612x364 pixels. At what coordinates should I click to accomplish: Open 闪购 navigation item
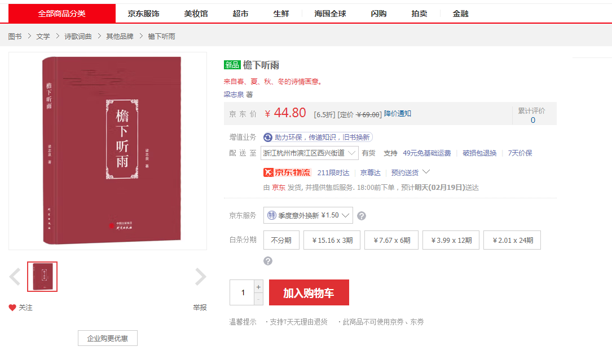pos(378,14)
